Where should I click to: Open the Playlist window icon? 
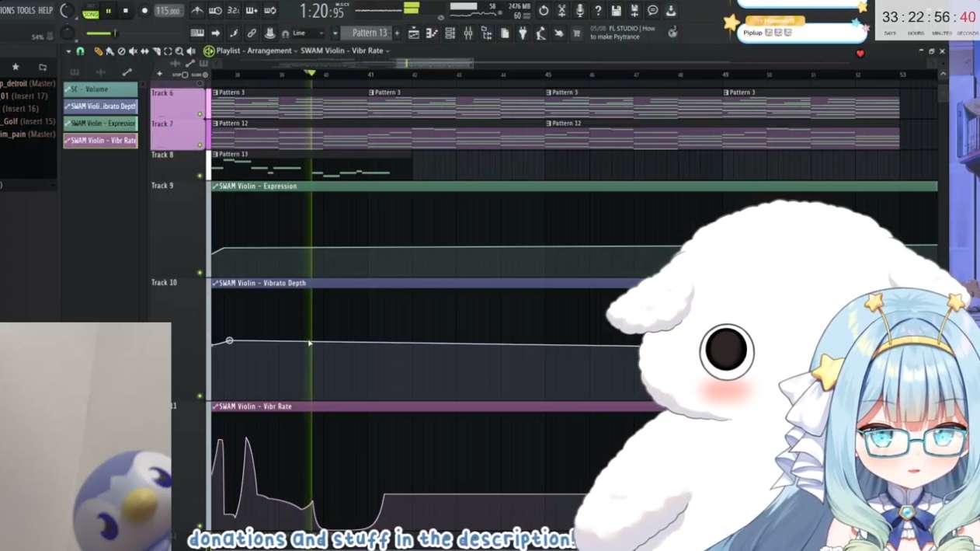(x=414, y=33)
